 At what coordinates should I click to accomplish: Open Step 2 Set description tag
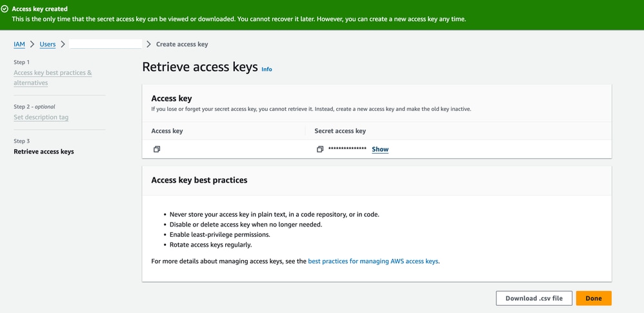click(x=41, y=117)
